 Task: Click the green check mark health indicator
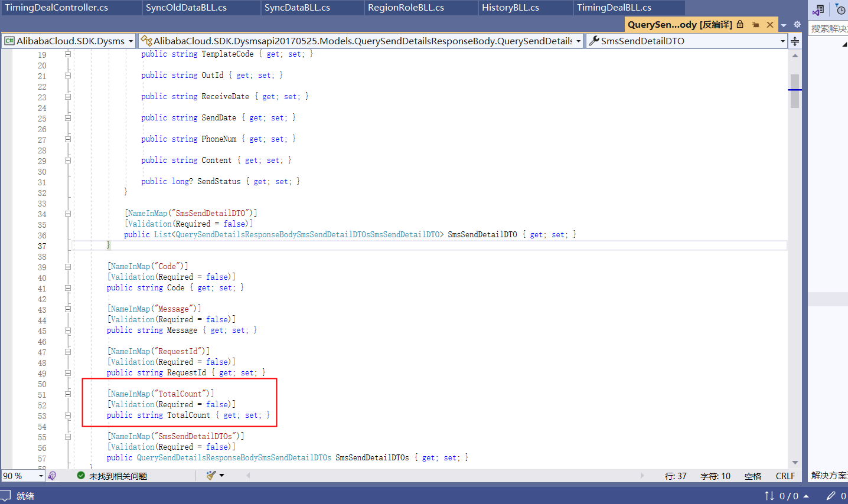tap(81, 475)
